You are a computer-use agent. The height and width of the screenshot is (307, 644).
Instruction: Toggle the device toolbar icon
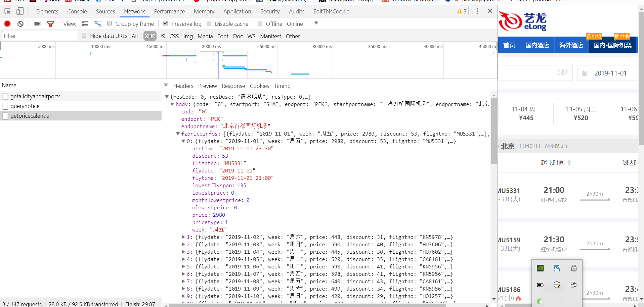(20, 11)
